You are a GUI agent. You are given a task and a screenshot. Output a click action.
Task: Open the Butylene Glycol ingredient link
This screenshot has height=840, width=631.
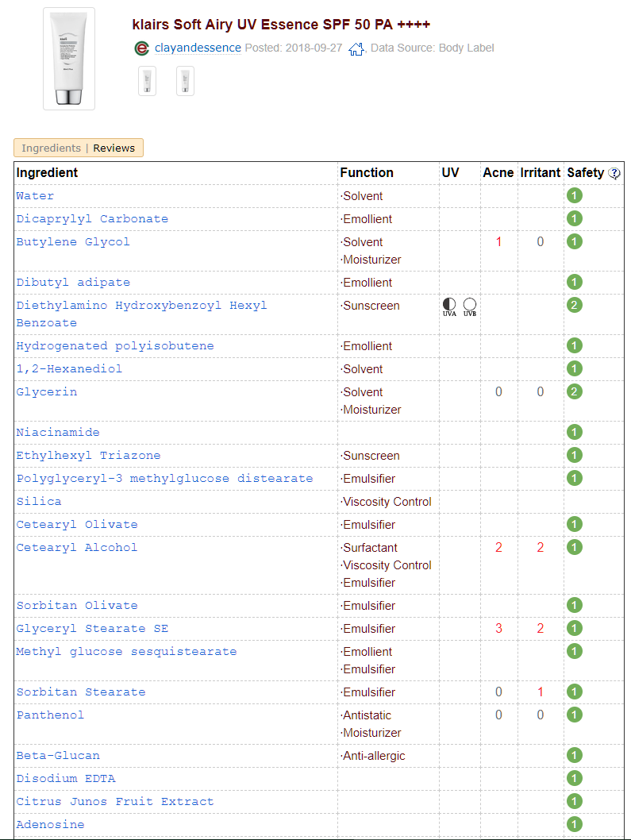(x=73, y=242)
